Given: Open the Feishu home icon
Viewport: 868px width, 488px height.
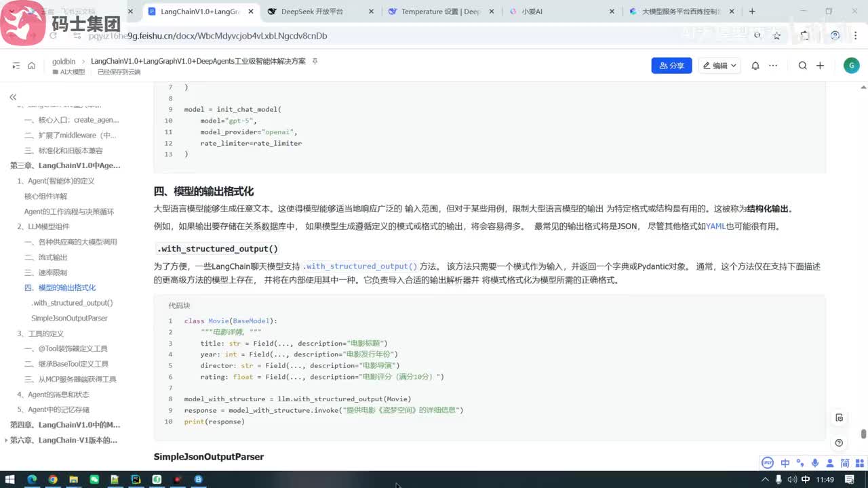Looking at the screenshot, I should pos(31,66).
